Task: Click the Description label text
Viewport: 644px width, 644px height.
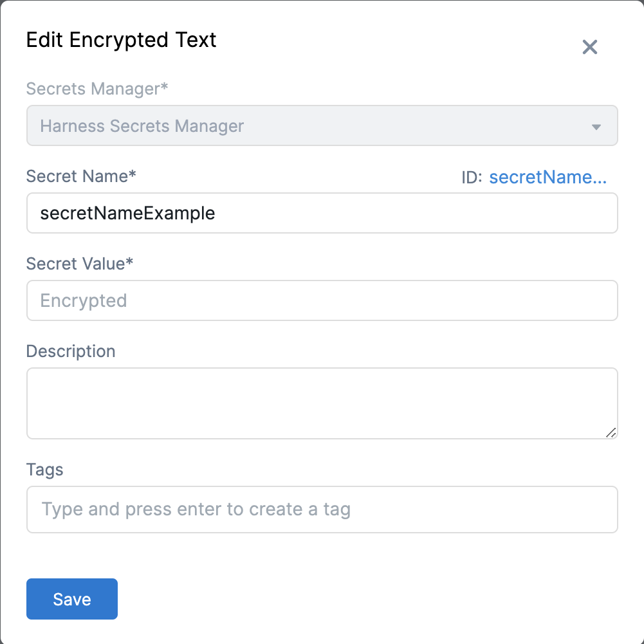Action: coord(71,351)
